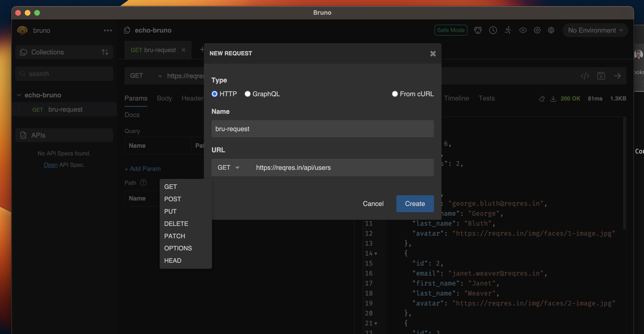Choose DELETE from the method list
The width and height of the screenshot is (644, 334).
point(176,224)
